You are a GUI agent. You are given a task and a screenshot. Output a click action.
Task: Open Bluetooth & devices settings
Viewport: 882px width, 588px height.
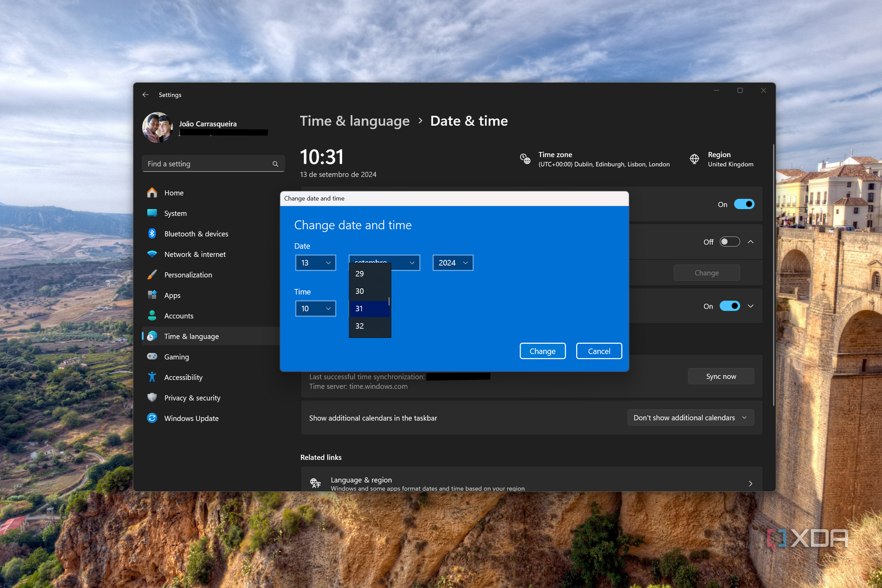[x=196, y=234]
